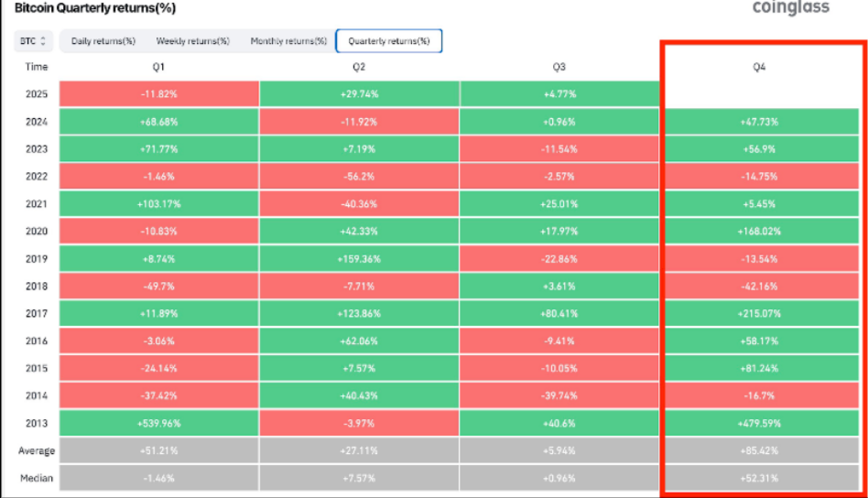
Task: Click the Q3 column header
Action: click(x=559, y=67)
